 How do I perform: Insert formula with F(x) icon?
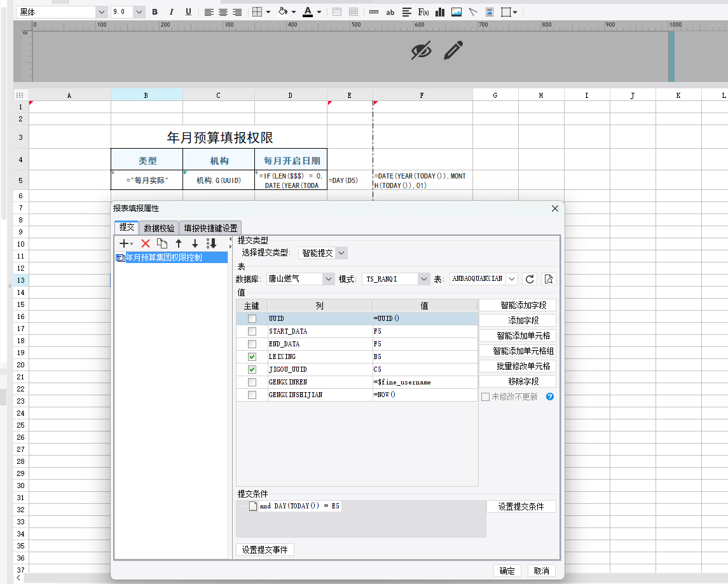point(423,12)
